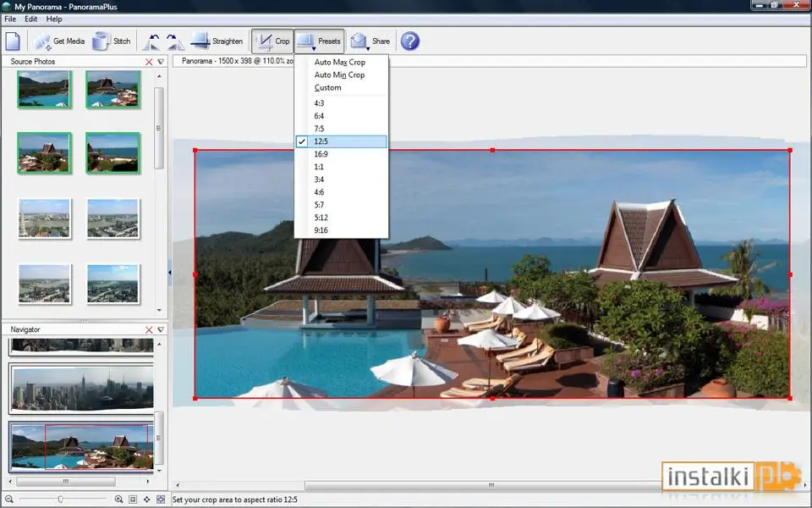The height and width of the screenshot is (508, 812).
Task: Click the zoom slider handle
Action: [x=61, y=500]
